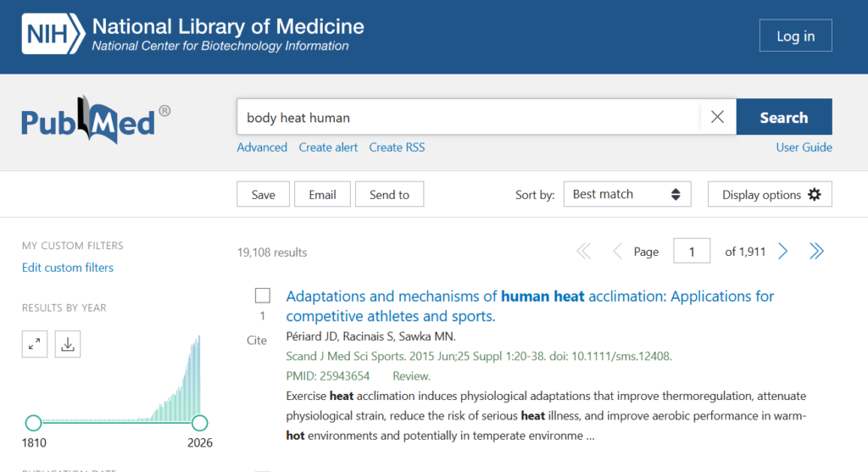Click the 'Review.' publication type label

[411, 376]
